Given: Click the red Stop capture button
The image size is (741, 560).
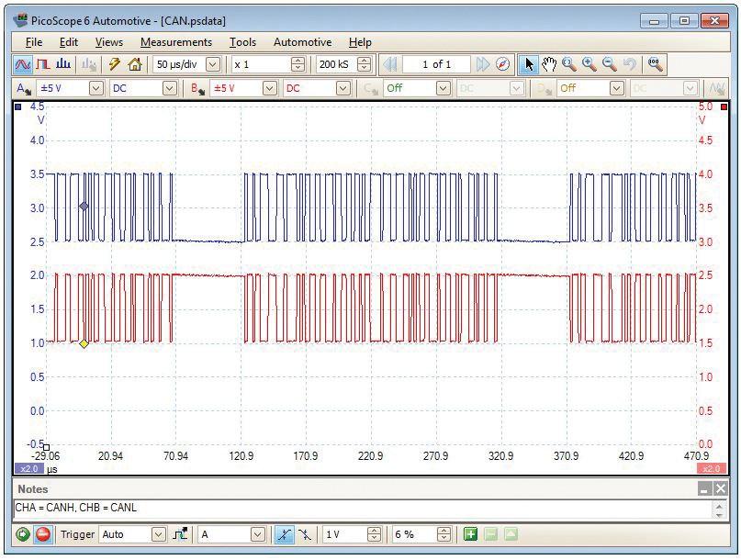Looking at the screenshot, I should tap(43, 534).
